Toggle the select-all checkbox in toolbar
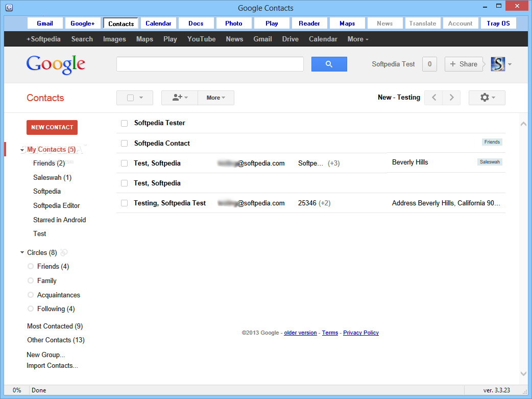This screenshot has height=399, width=532. 130,98
